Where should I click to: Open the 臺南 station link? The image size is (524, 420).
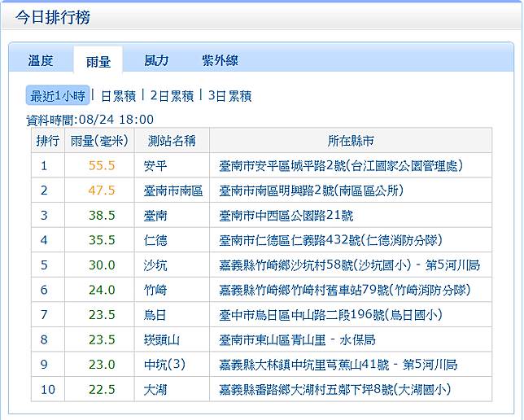(155, 216)
